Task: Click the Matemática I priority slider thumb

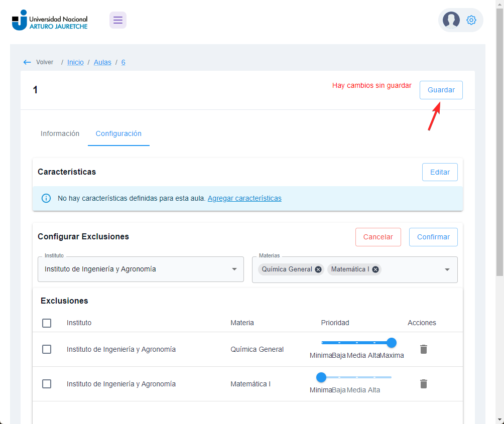Action: click(321, 377)
